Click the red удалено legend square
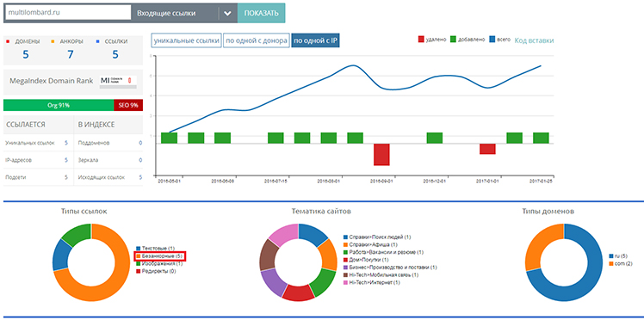The height and width of the screenshot is (320, 644). tap(421, 40)
